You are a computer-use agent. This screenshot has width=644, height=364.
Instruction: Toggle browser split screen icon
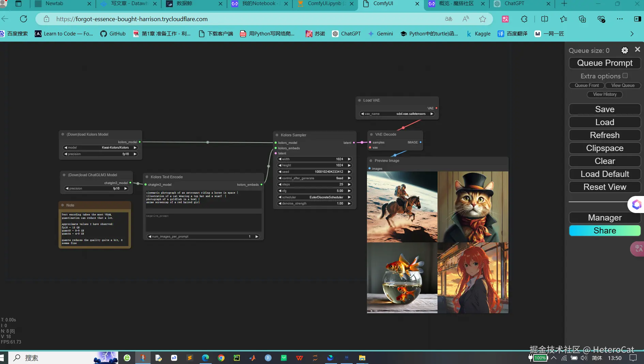pos(545,19)
